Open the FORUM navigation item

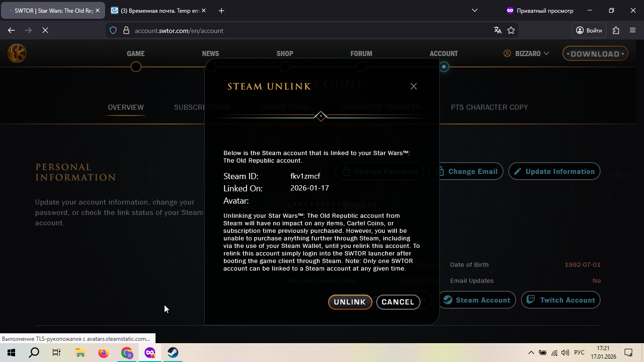(x=361, y=54)
